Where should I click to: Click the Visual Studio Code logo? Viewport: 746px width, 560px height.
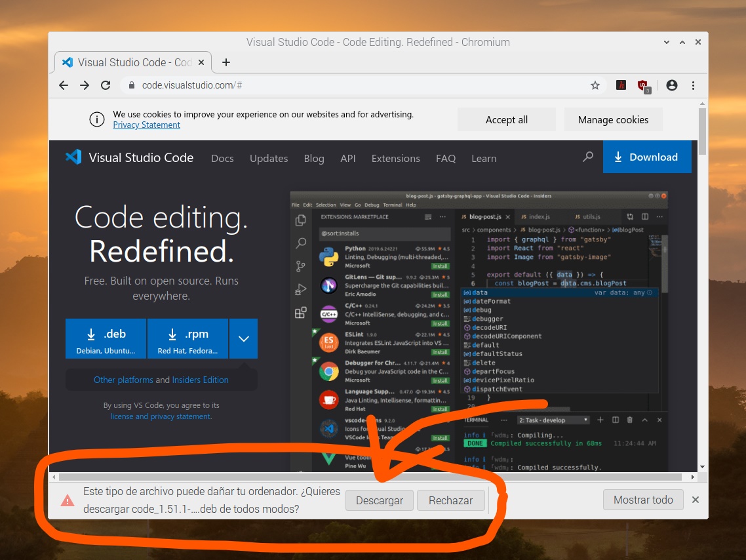tap(73, 157)
